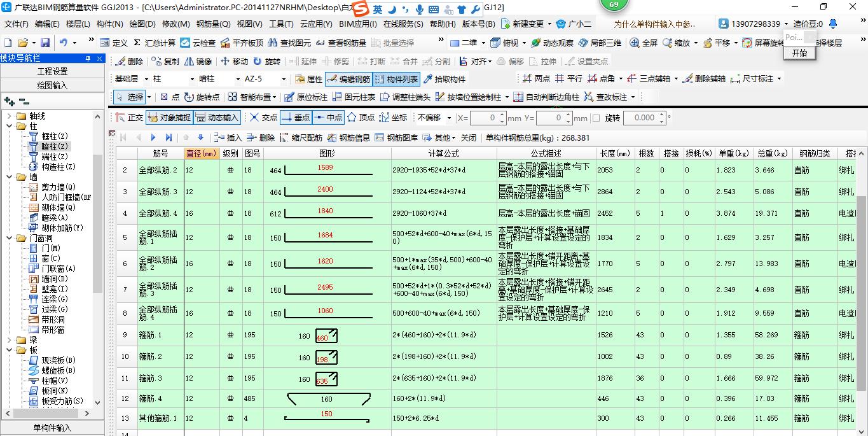868x436 pixels.
Task: Select 旋转点 rotate point tool
Action: point(202,97)
